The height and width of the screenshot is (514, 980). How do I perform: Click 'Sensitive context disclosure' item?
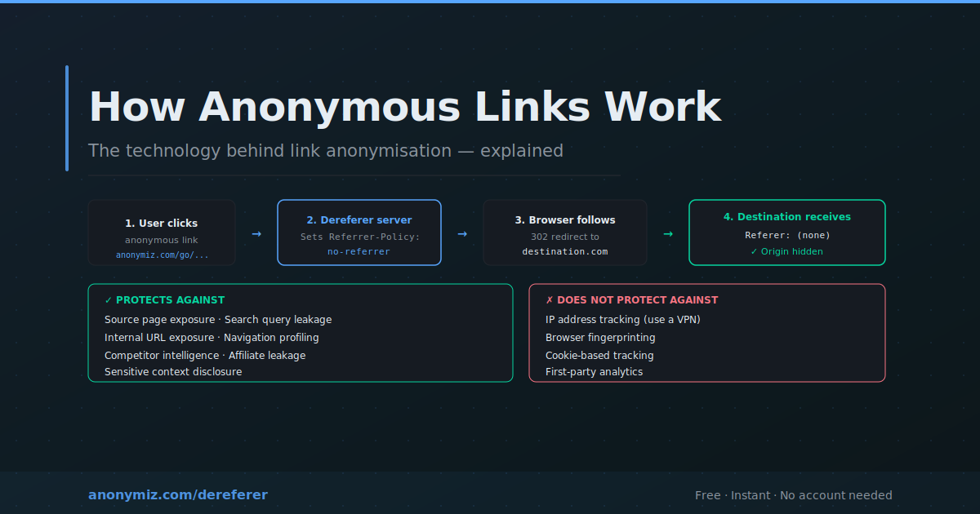[173, 372]
